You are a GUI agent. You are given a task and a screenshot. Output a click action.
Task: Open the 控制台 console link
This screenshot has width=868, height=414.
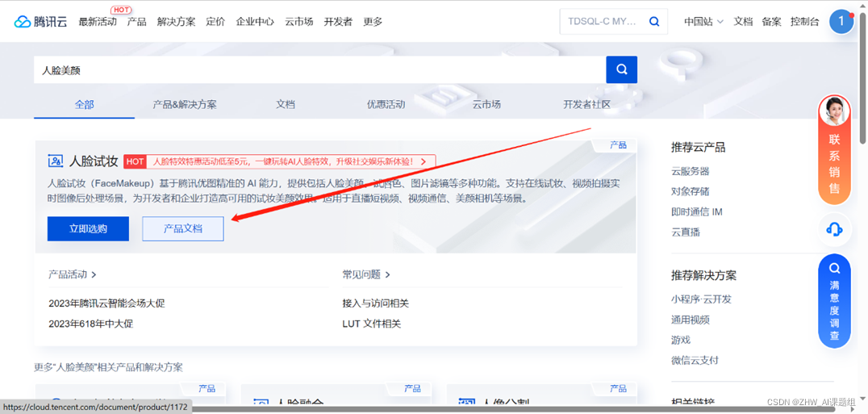805,22
